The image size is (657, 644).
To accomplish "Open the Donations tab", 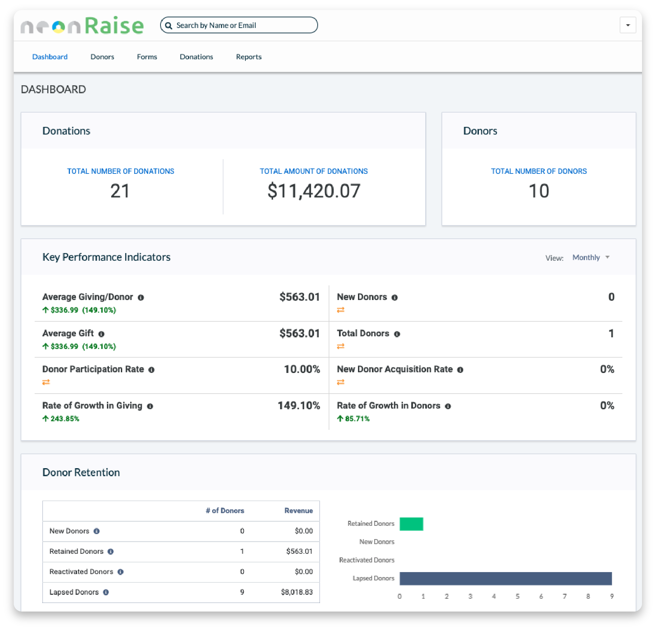I will (x=196, y=57).
